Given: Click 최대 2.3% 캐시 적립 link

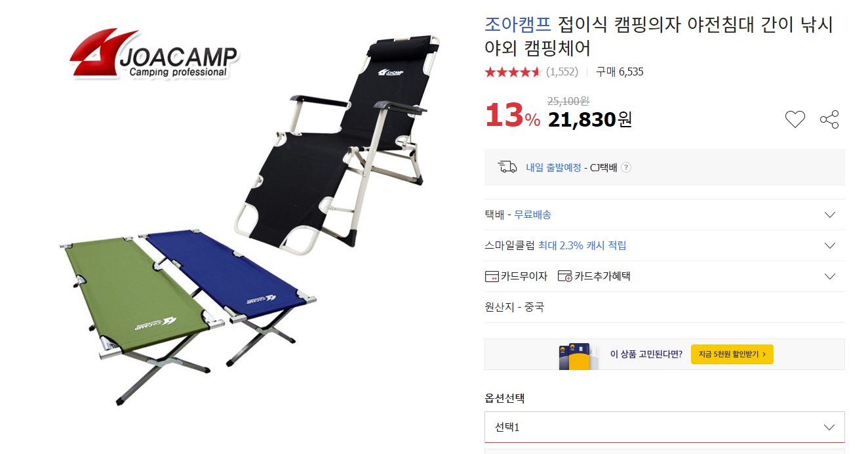Looking at the screenshot, I should (x=582, y=245).
